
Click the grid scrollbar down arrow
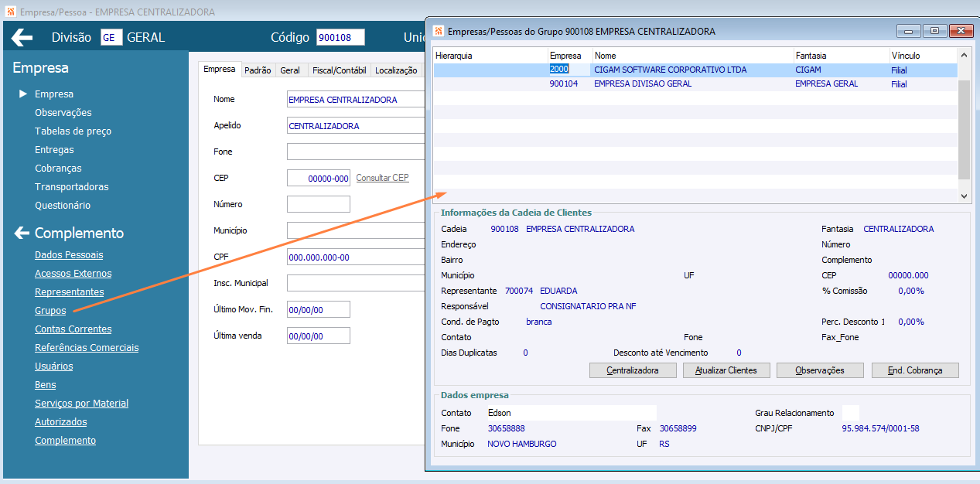(x=964, y=196)
